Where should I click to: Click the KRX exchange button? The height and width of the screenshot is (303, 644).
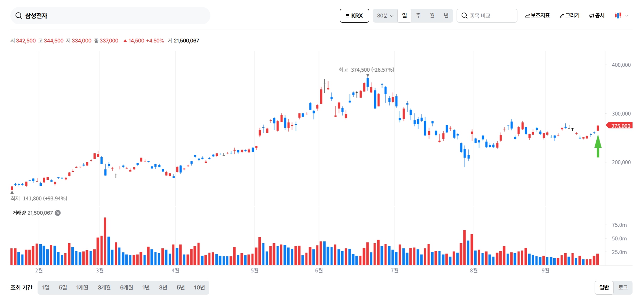click(x=354, y=16)
